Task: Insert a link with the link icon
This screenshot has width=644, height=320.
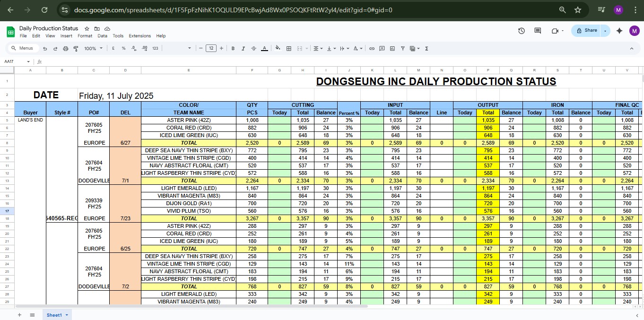Action: pyautogui.click(x=372, y=48)
